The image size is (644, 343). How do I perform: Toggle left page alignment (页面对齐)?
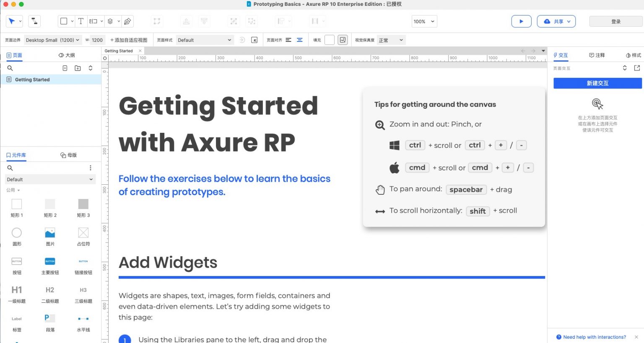pos(288,40)
